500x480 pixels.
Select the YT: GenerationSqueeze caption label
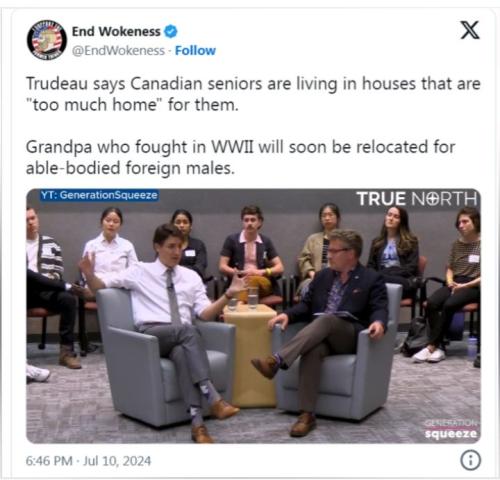coord(99,195)
